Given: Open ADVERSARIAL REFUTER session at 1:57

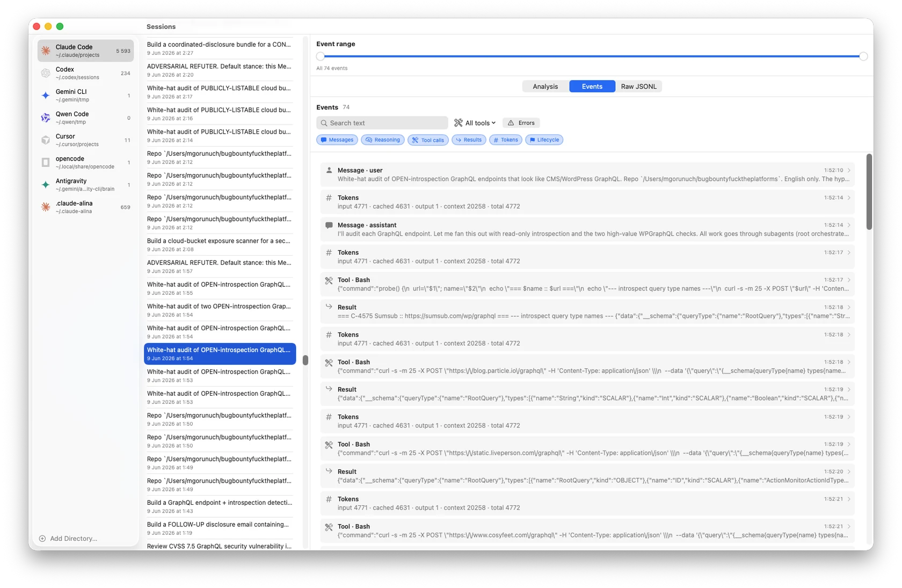Looking at the screenshot, I should 220,267.
